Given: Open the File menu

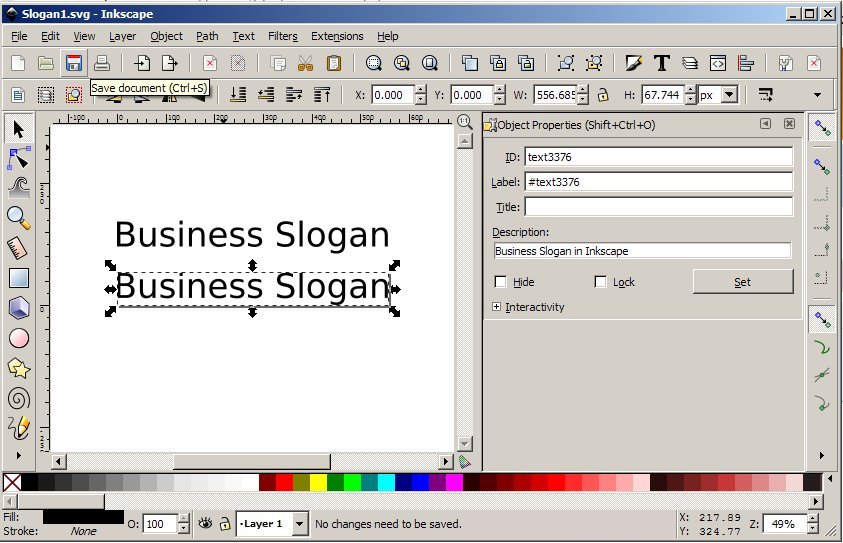Looking at the screenshot, I should pyautogui.click(x=19, y=36).
